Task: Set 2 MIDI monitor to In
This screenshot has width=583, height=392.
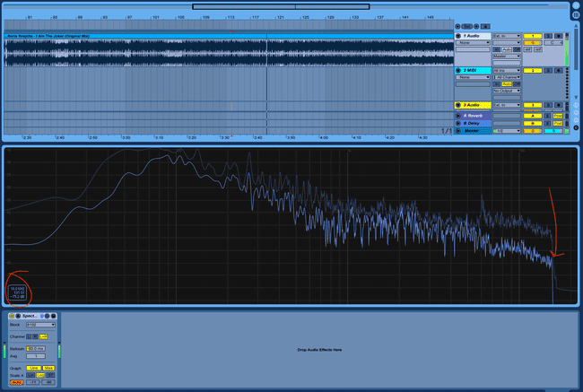Action: point(497,84)
